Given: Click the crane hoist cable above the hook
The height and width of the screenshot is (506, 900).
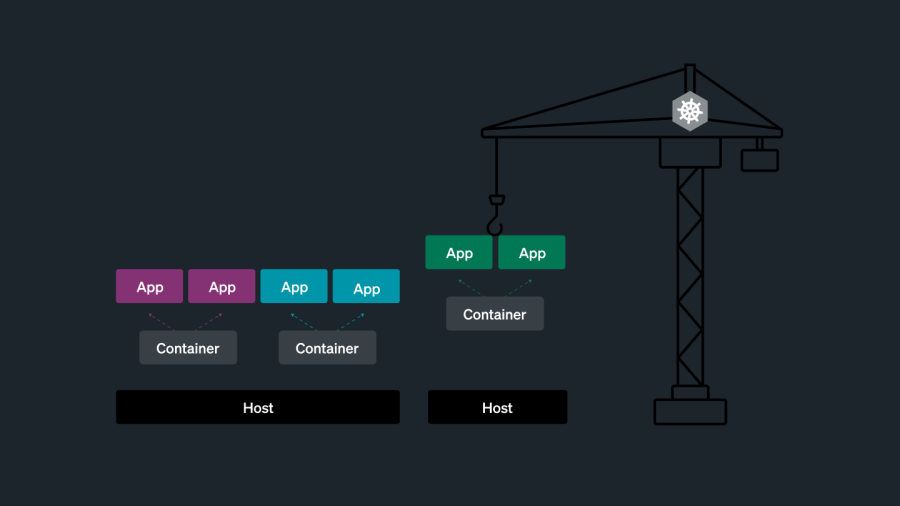Looking at the screenshot, I should tap(496, 165).
